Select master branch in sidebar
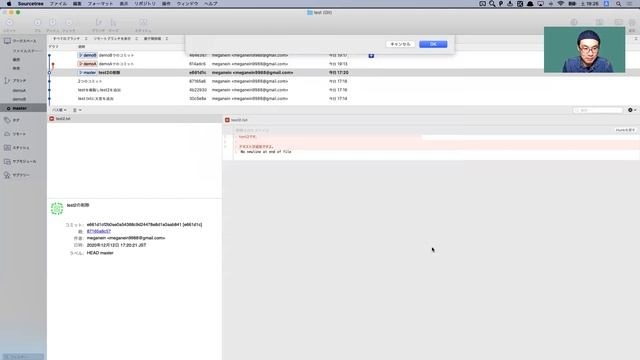The width and height of the screenshot is (640, 360). click(23, 108)
